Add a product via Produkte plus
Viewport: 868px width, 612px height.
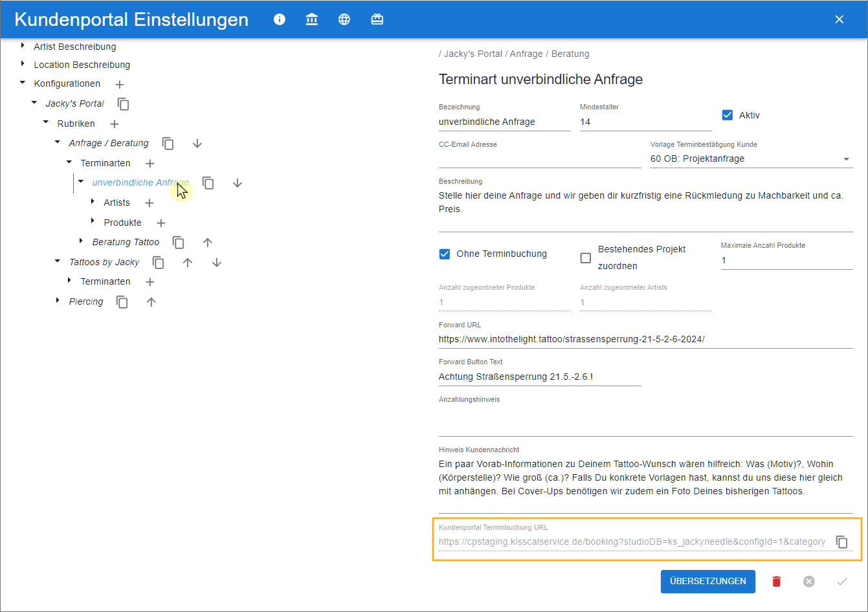161,223
